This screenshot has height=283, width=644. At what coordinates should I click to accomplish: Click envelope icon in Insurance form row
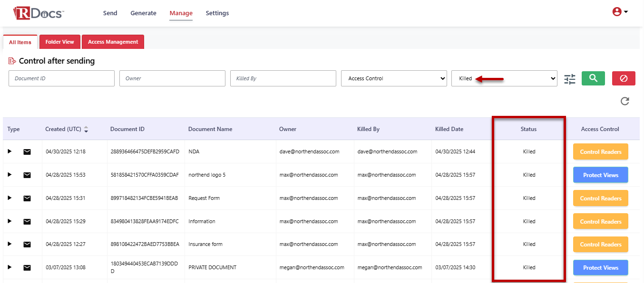27,245
